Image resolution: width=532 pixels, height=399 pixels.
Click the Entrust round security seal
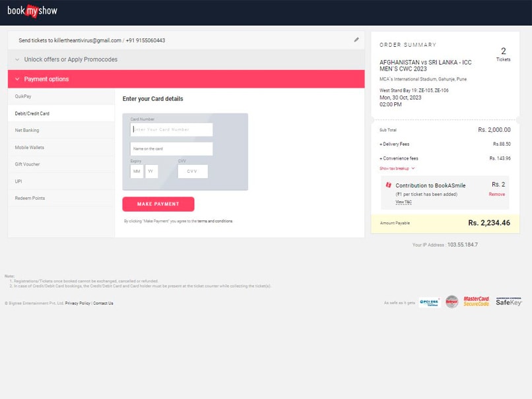coord(451,301)
